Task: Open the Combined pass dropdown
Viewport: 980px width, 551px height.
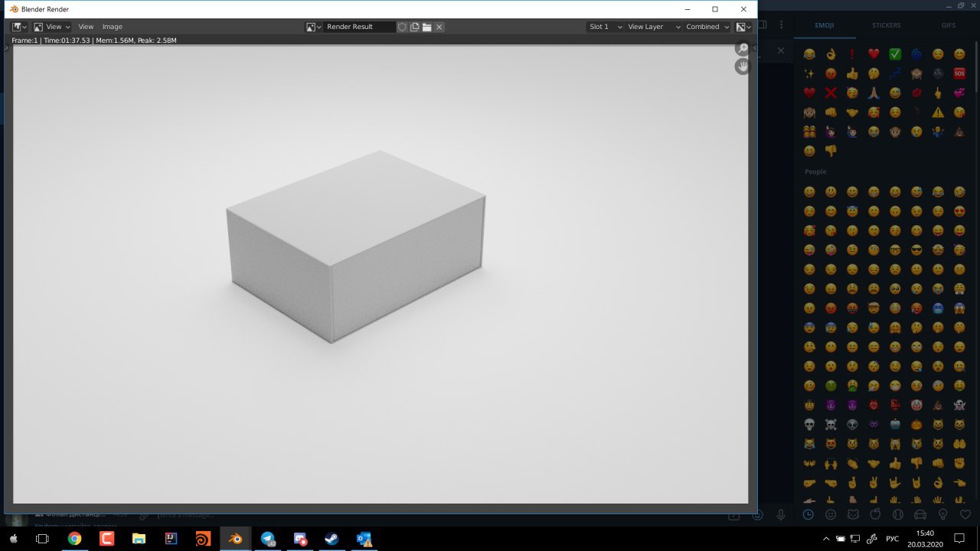Action: pyautogui.click(x=707, y=27)
